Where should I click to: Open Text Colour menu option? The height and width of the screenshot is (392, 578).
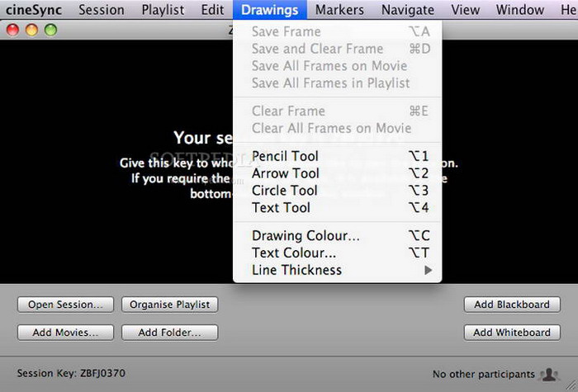294,253
